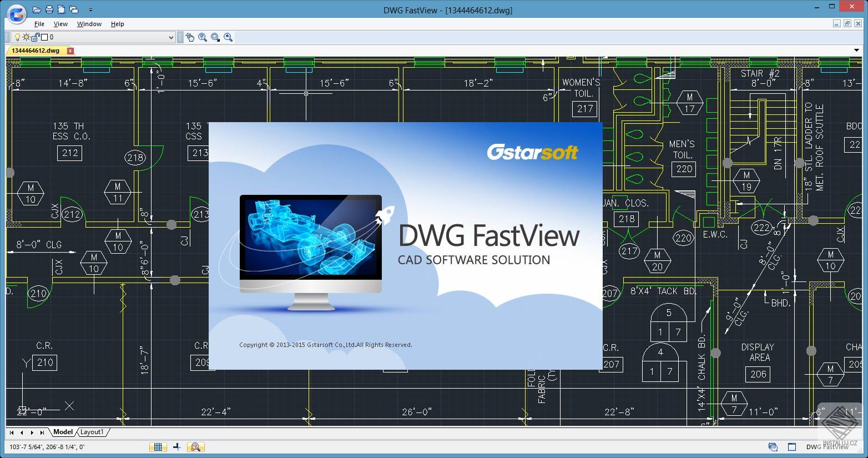Click the full screen icon in the status bar
The width and height of the screenshot is (868, 458).
click(x=792, y=447)
